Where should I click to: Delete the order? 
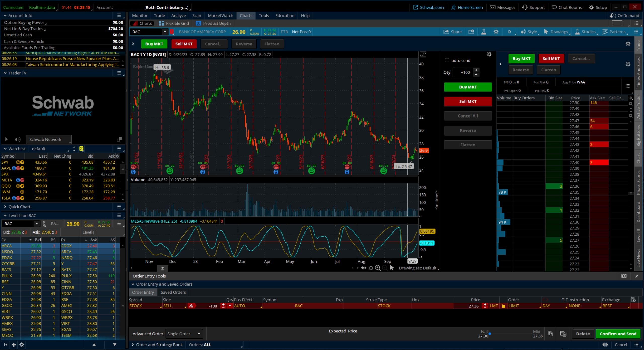click(x=583, y=334)
